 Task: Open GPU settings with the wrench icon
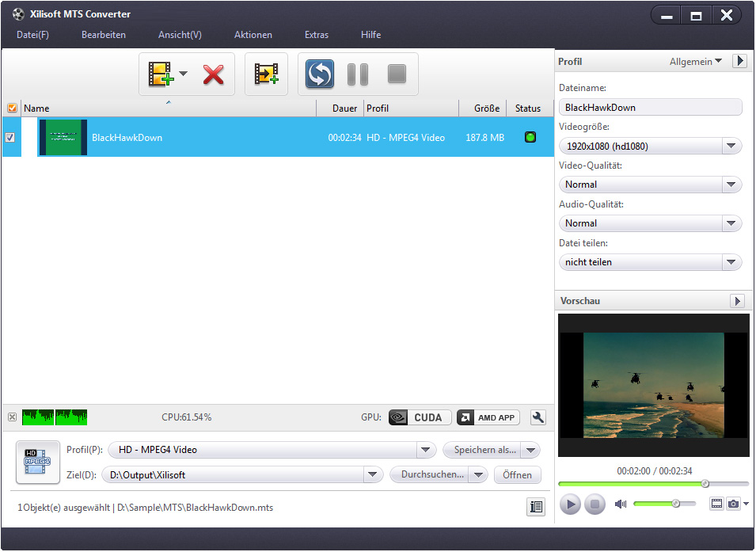(538, 417)
